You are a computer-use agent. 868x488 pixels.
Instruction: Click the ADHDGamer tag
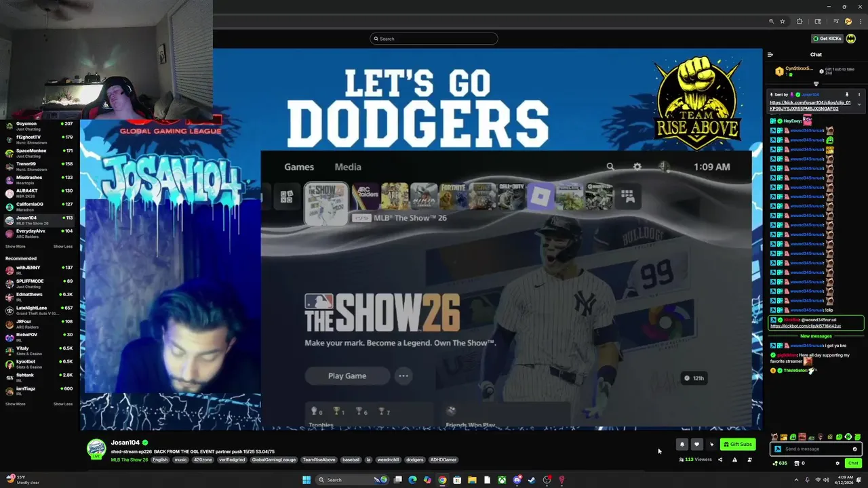[x=443, y=460]
